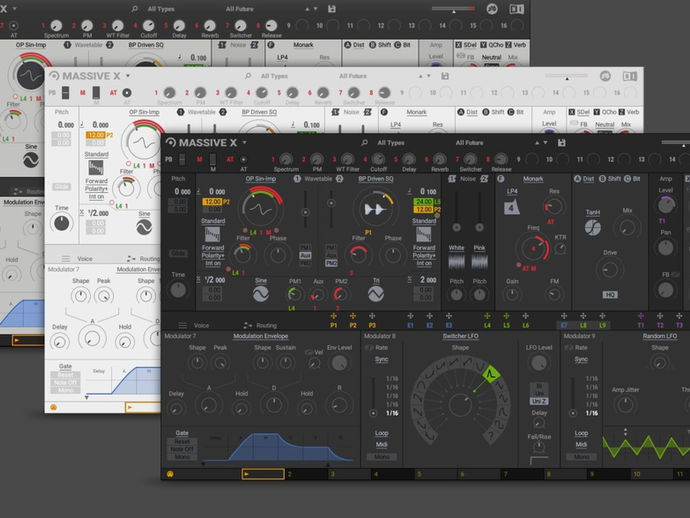Open Switcher LFO type menu

[460, 336]
